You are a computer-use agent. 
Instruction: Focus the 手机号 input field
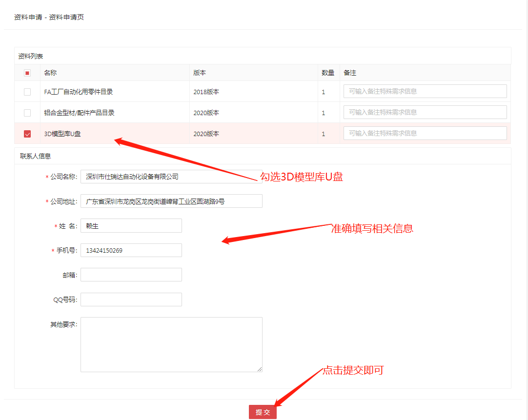131,250
